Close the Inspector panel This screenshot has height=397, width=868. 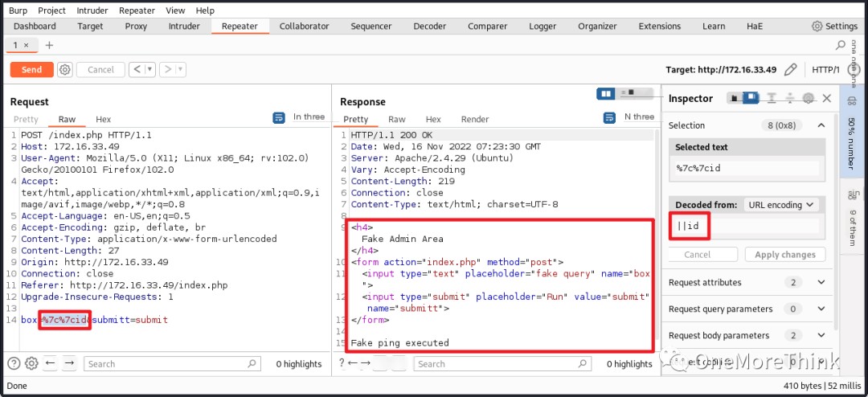[x=827, y=98]
